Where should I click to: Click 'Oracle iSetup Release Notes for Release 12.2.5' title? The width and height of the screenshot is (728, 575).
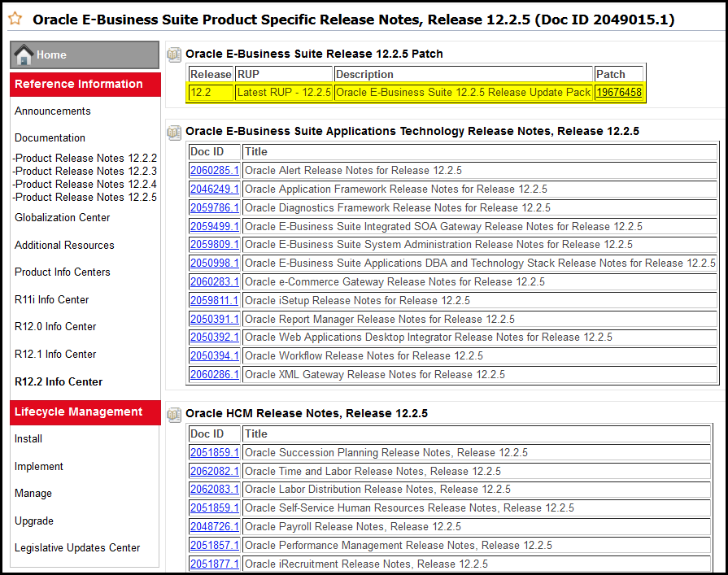coord(357,300)
